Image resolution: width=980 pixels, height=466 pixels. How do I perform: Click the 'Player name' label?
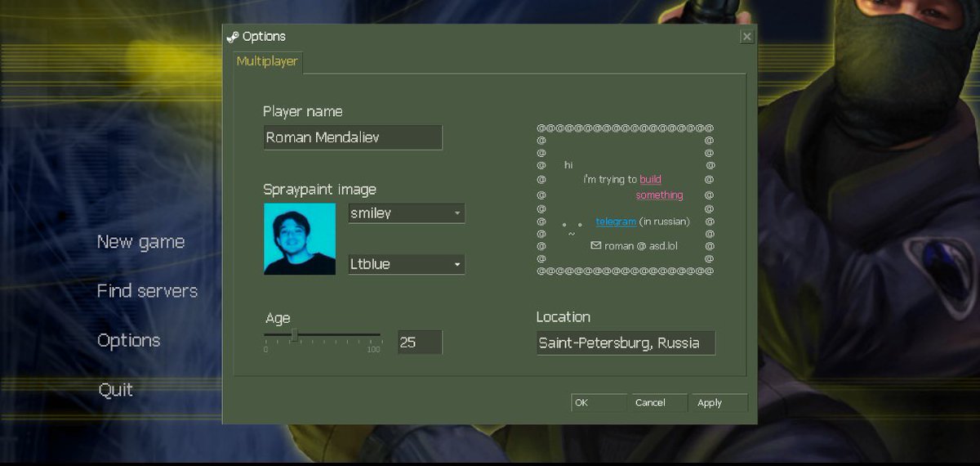[x=303, y=111]
